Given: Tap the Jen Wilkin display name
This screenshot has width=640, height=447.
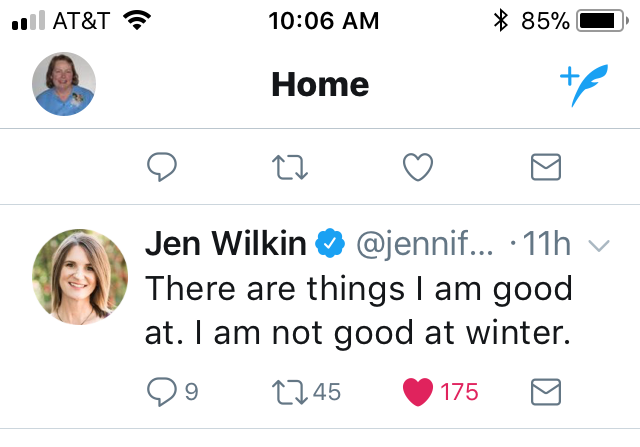Looking at the screenshot, I should tap(226, 244).
